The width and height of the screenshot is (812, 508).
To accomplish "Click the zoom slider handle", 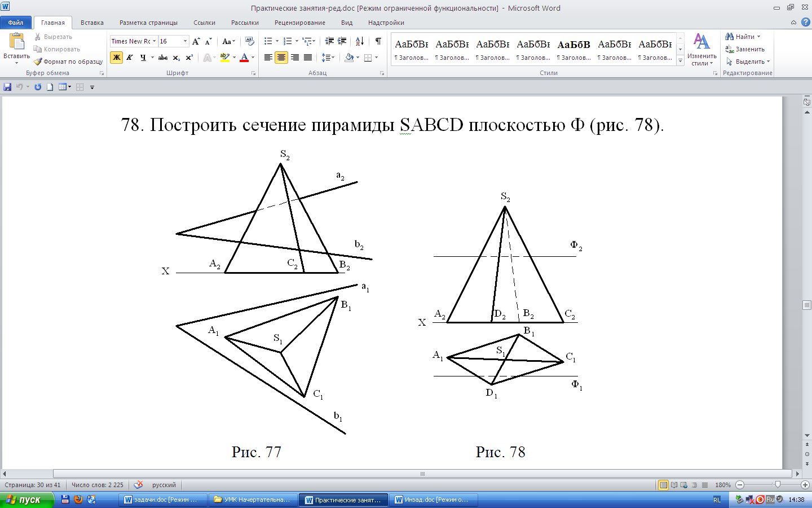I will (778, 484).
